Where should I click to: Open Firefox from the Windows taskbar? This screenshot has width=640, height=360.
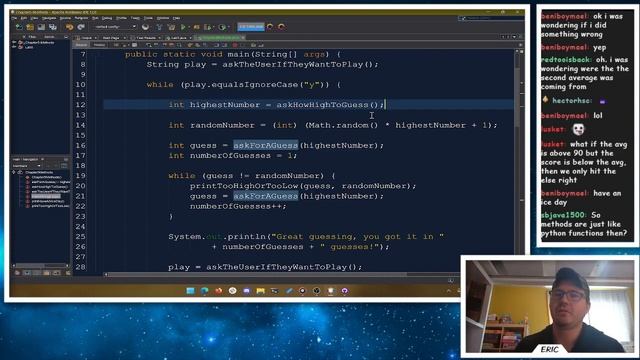coord(218,291)
